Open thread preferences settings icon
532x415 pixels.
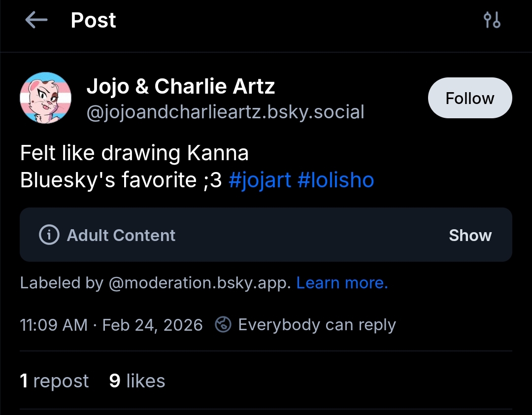click(492, 20)
